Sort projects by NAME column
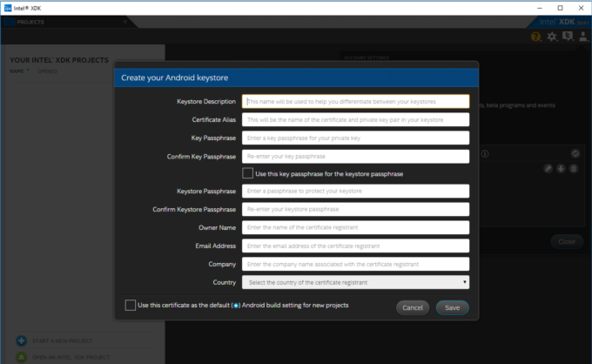The width and height of the screenshot is (592, 364). (17, 71)
